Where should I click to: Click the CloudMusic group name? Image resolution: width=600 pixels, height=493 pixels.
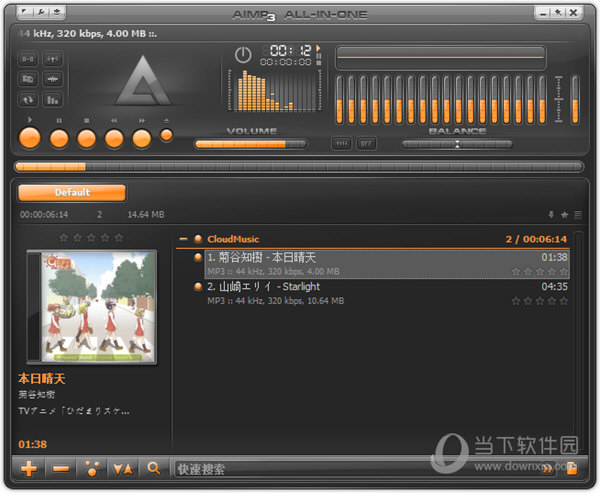[x=233, y=239]
